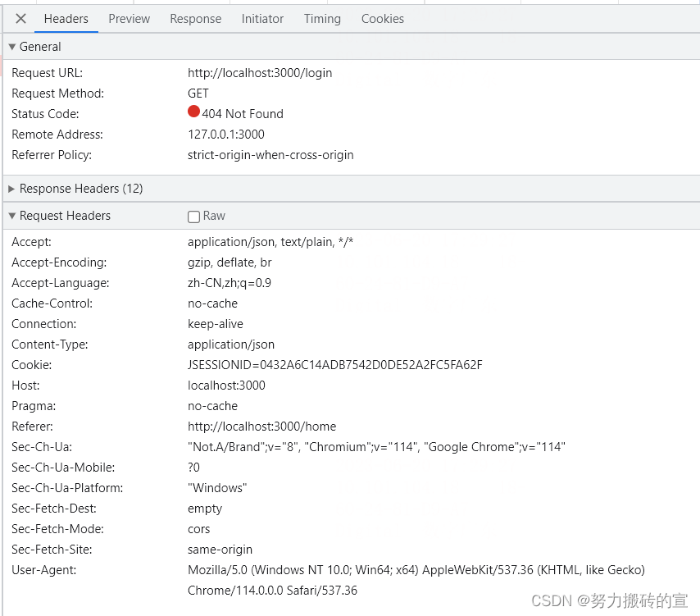
Task: Close the request details panel
Action: click(x=20, y=19)
